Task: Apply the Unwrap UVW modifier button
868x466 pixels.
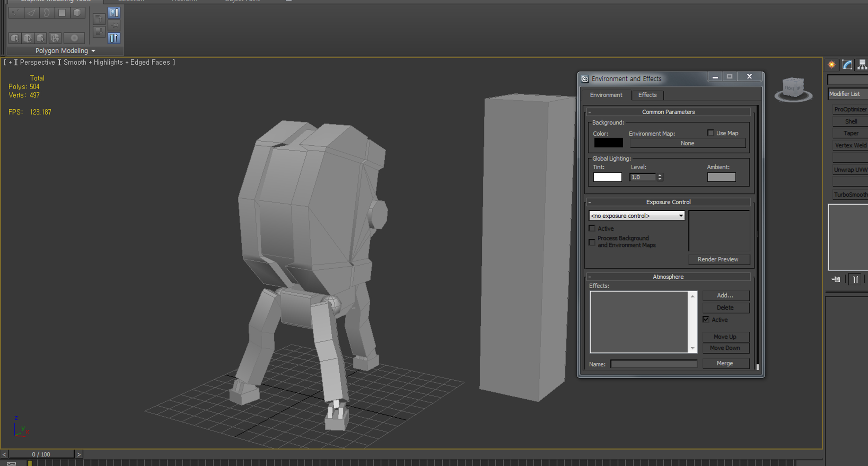Action: pos(850,170)
